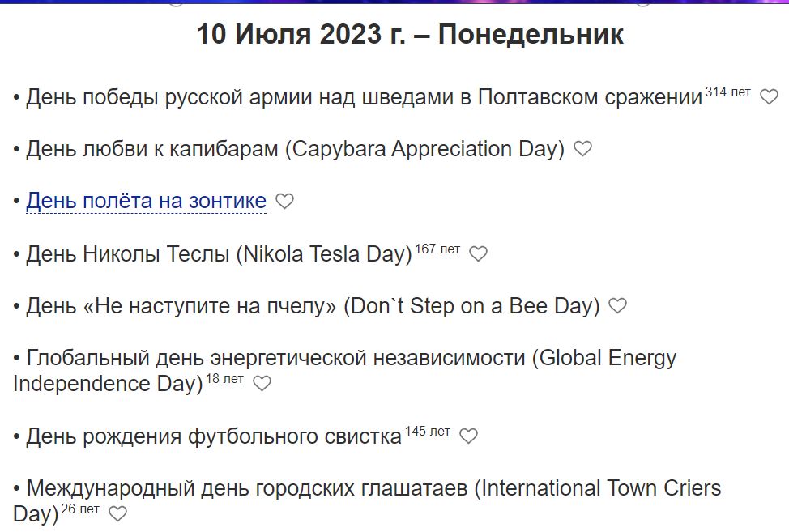Click heart next to International Town Criers Day

coord(118,512)
